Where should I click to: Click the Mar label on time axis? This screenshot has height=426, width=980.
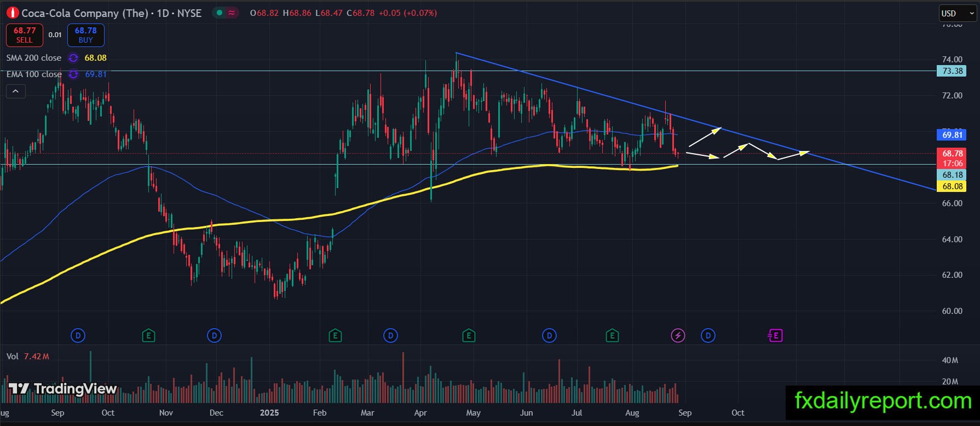tap(367, 413)
